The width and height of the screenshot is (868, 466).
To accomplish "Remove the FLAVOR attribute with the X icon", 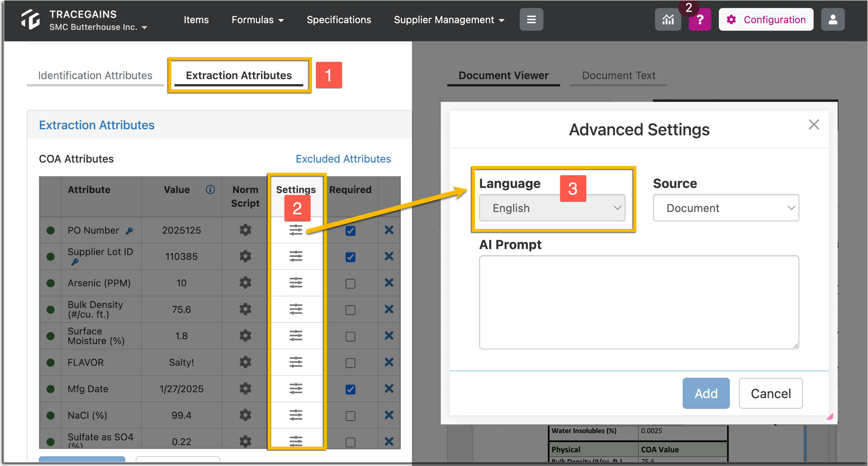I will [x=389, y=363].
